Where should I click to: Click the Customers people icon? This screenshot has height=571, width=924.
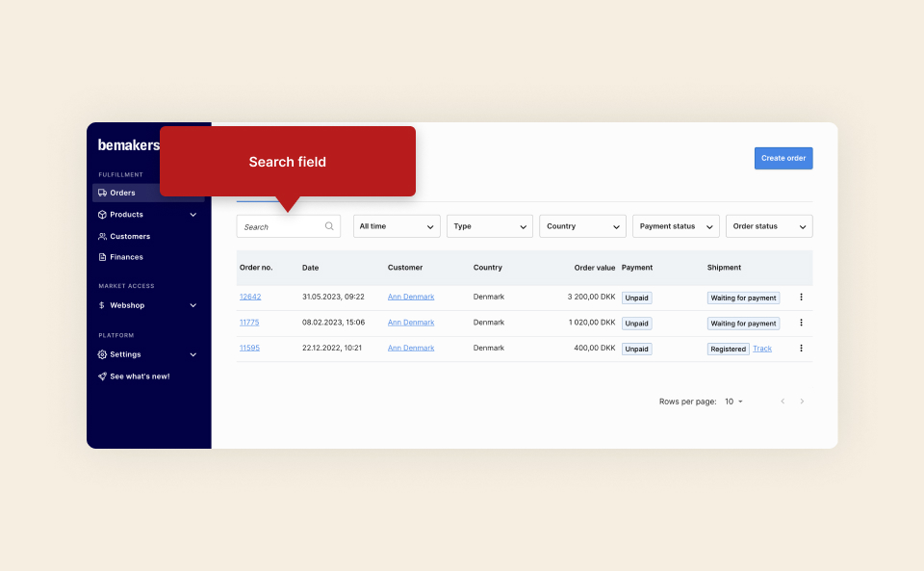click(103, 236)
